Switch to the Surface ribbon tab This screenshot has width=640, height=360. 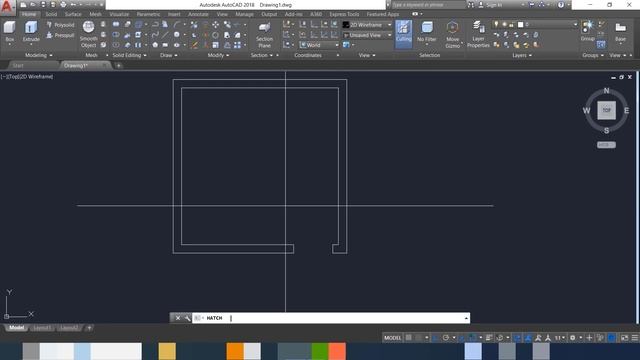(73, 14)
